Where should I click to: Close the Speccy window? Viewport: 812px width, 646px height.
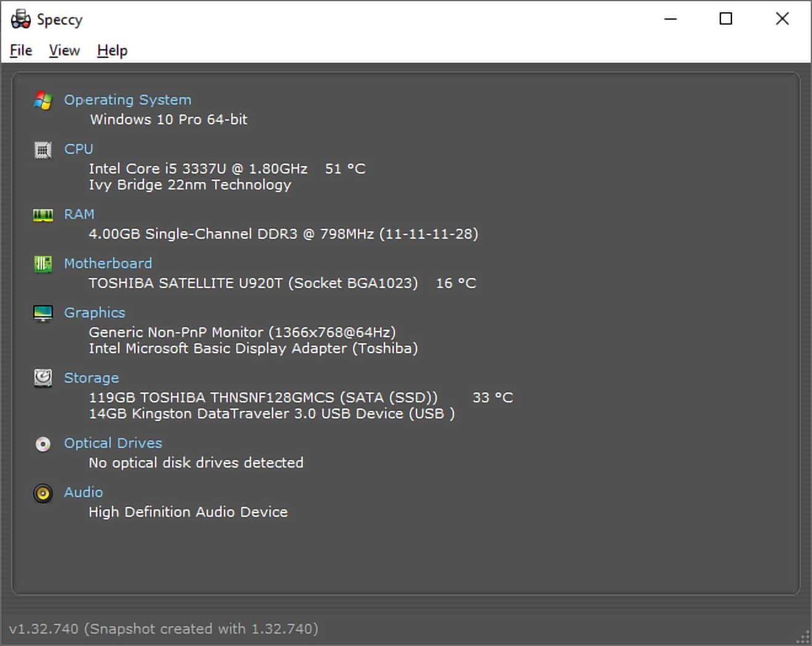782,19
